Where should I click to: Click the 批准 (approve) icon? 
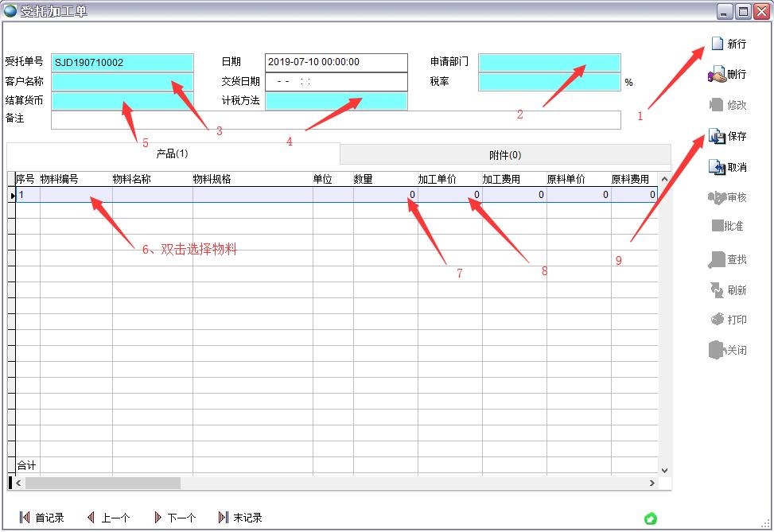coord(729,227)
